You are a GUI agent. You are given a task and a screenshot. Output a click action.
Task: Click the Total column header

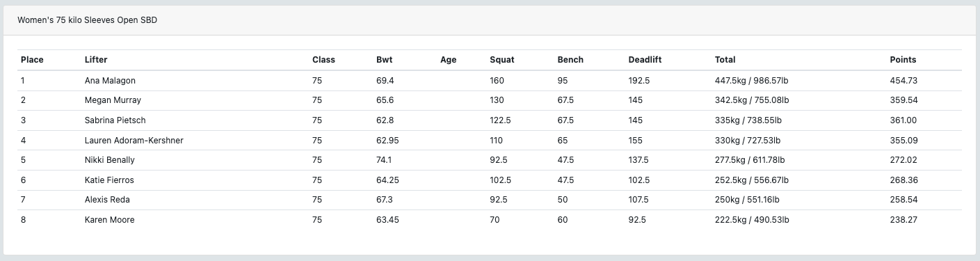tap(725, 60)
